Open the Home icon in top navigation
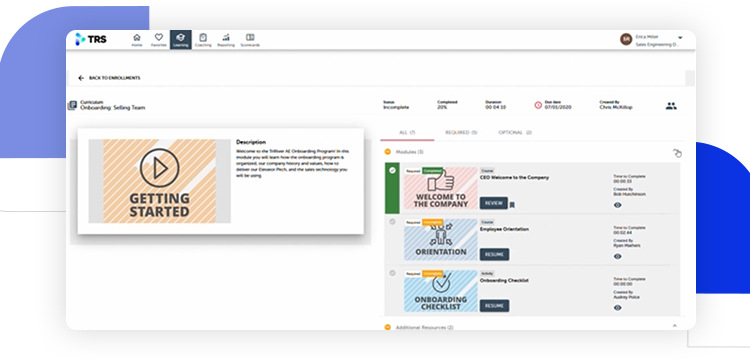The width and height of the screenshot is (750, 360). coord(137,40)
